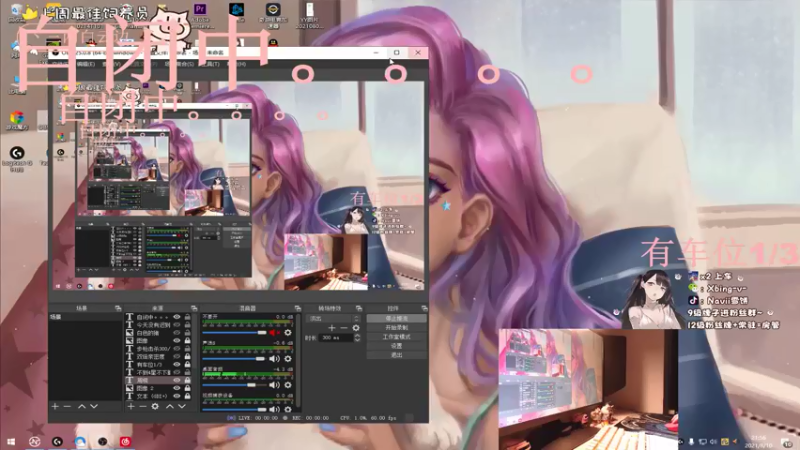Viewport: 800px width, 450px height.
Task: Open 编辑(E) menu in OBS
Action: click(x=85, y=64)
